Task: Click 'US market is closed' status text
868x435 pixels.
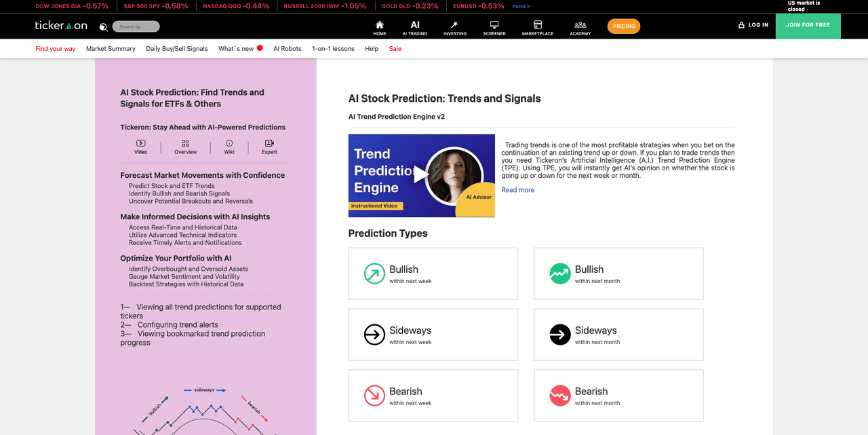Action: (804, 6)
